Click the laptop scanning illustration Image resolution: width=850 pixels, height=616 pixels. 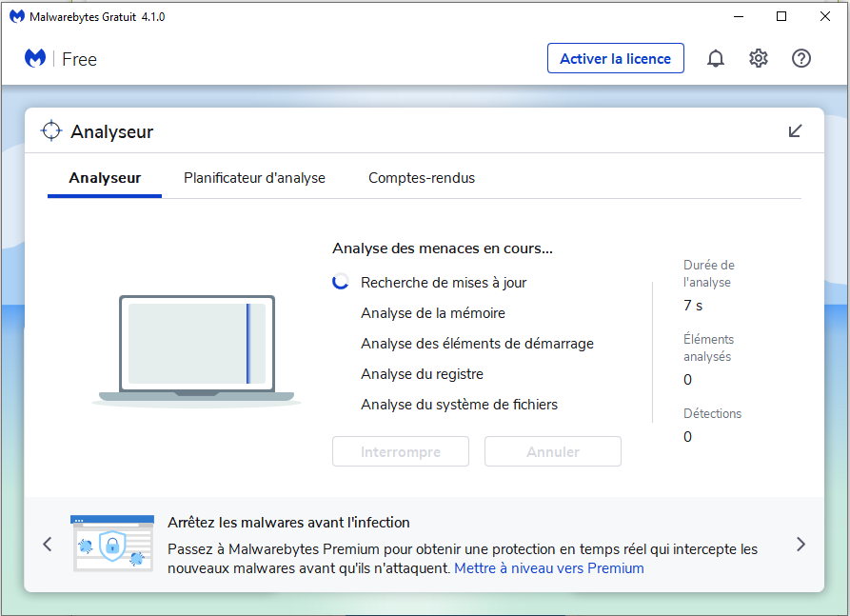pyautogui.click(x=197, y=350)
